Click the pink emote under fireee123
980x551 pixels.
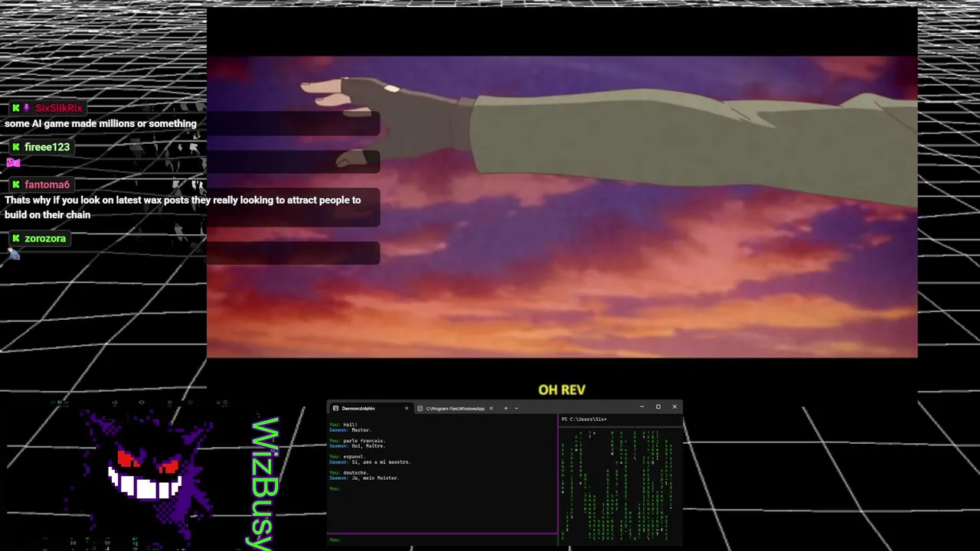(x=13, y=162)
